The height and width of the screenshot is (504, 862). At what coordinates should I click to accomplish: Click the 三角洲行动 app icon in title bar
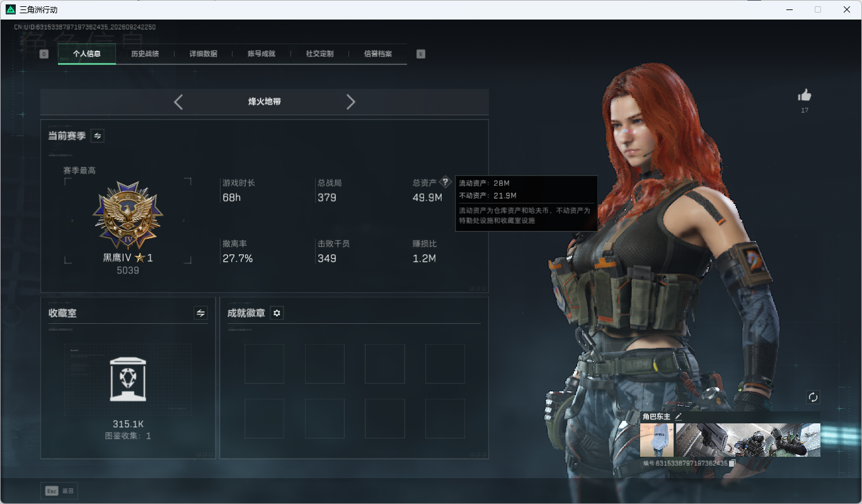10,9
